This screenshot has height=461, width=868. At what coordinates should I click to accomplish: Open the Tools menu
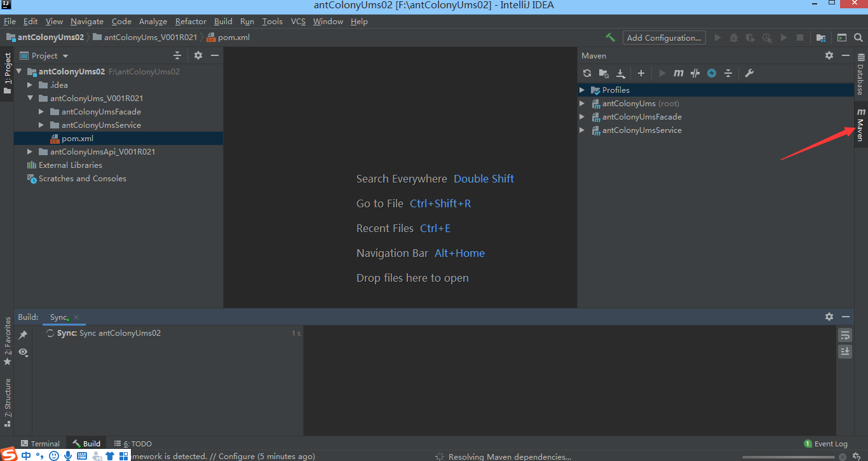point(272,22)
